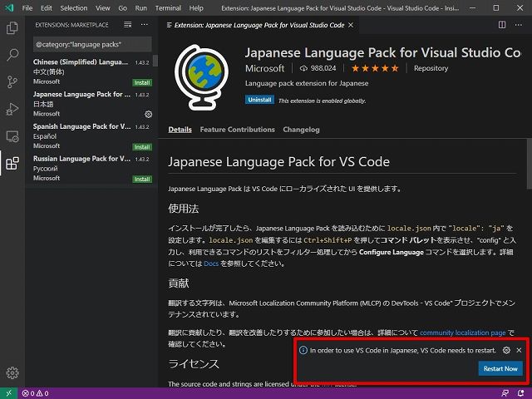
Task: Open the Repository link
Action: (431, 68)
